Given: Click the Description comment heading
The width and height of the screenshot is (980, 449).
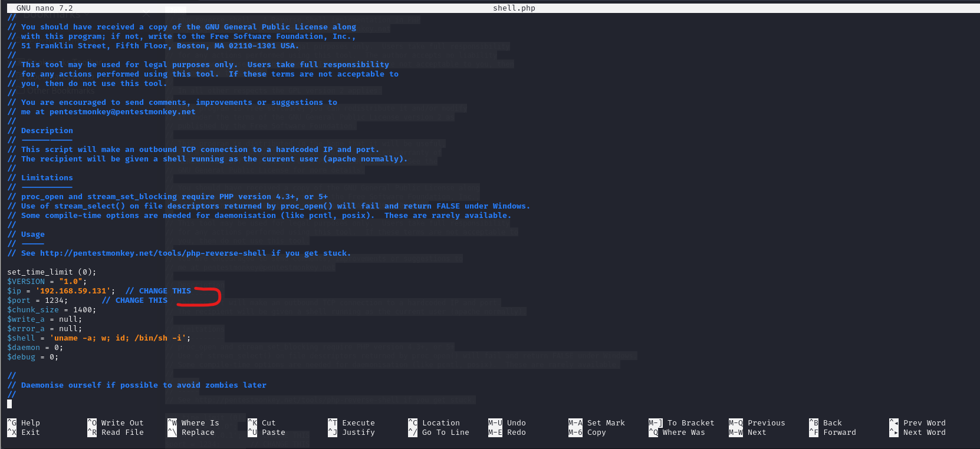Looking at the screenshot, I should coord(47,131).
